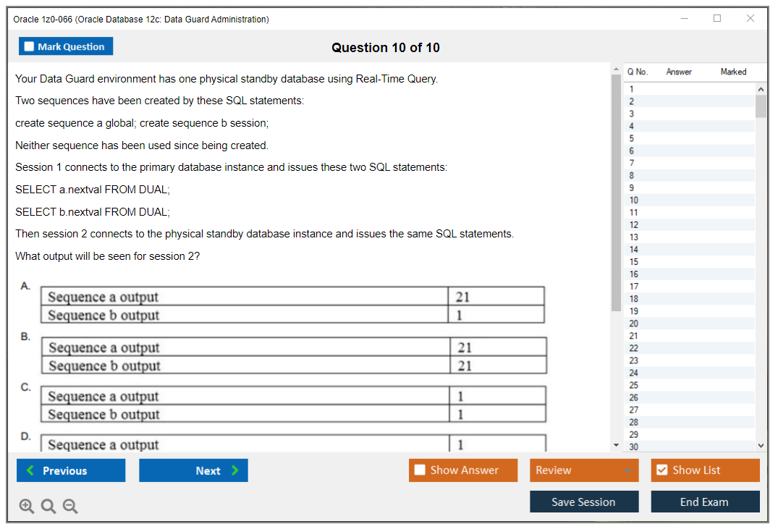Toggle the Mark Question option
Viewport: 778px width, 532px height.
click(x=65, y=46)
